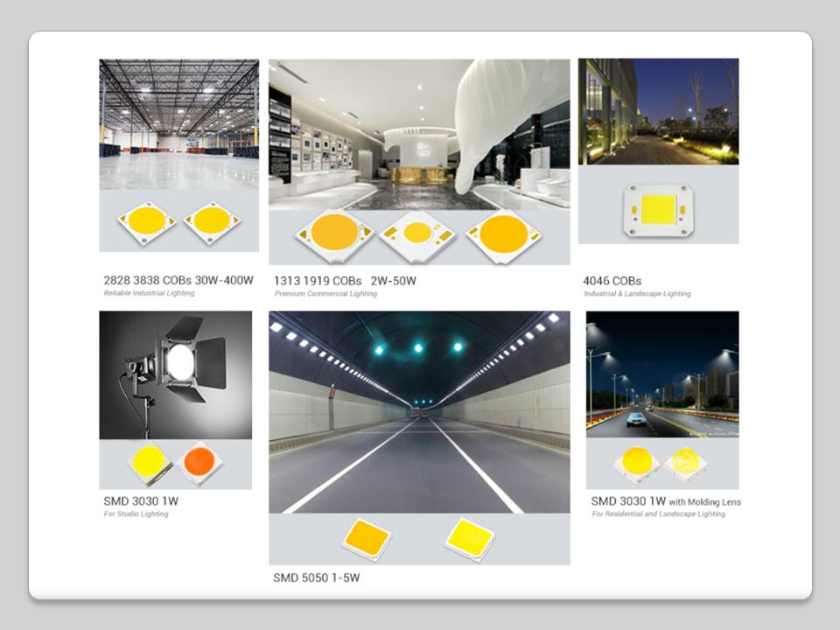Select the "SMD 5050 1-5W" caption
This screenshot has width=840, height=630.
coord(316,577)
